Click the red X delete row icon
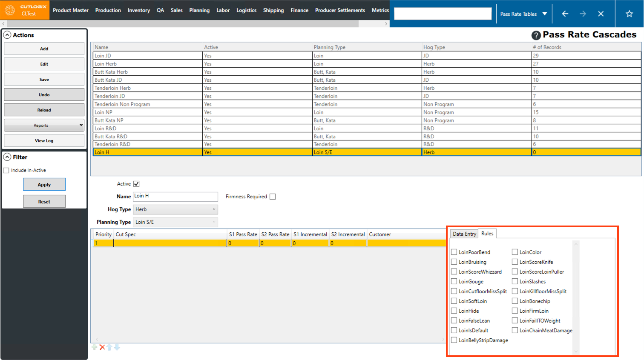The image size is (644, 360). [x=102, y=347]
